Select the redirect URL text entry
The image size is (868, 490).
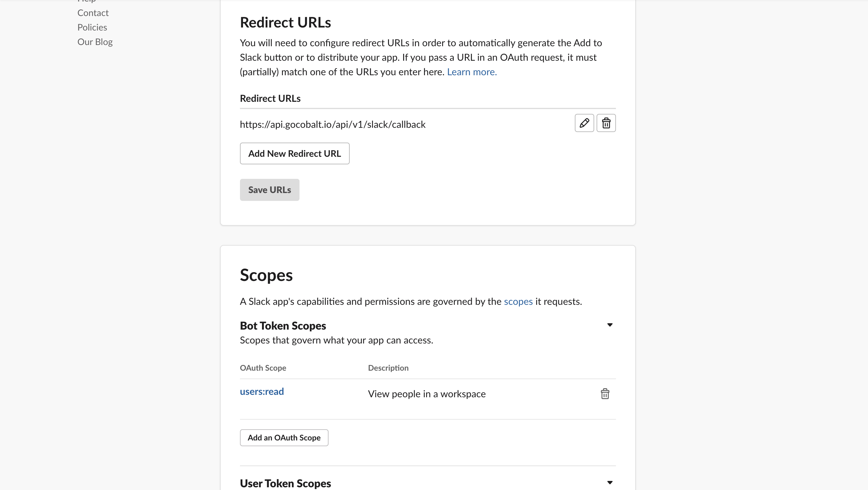(332, 124)
